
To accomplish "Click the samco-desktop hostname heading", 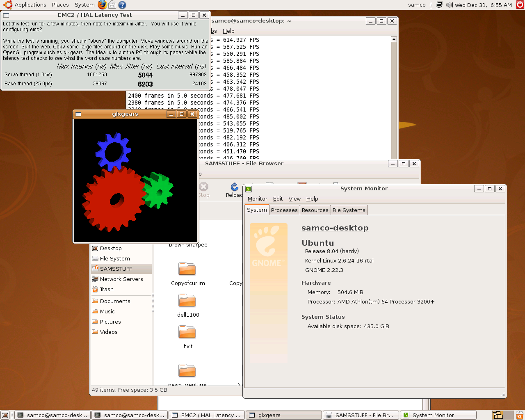I will coord(335,228).
